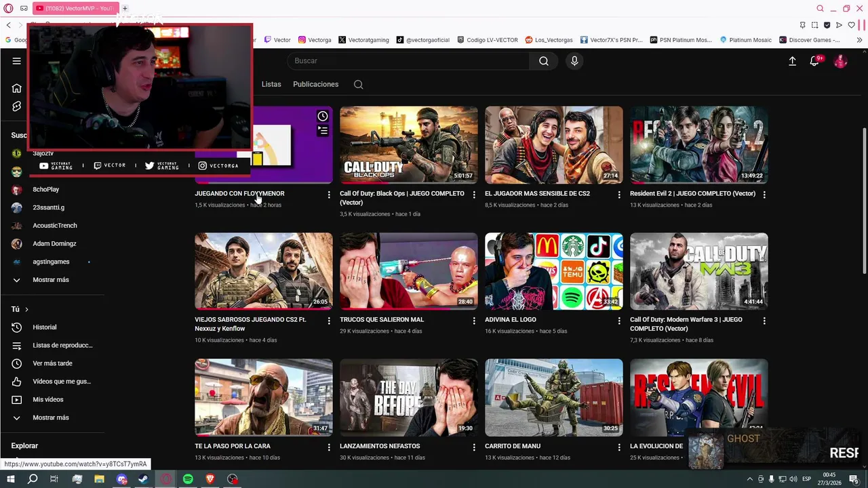Open the Vectorga Instagram bookmark
Screen dimensions: 868x488
(315, 40)
